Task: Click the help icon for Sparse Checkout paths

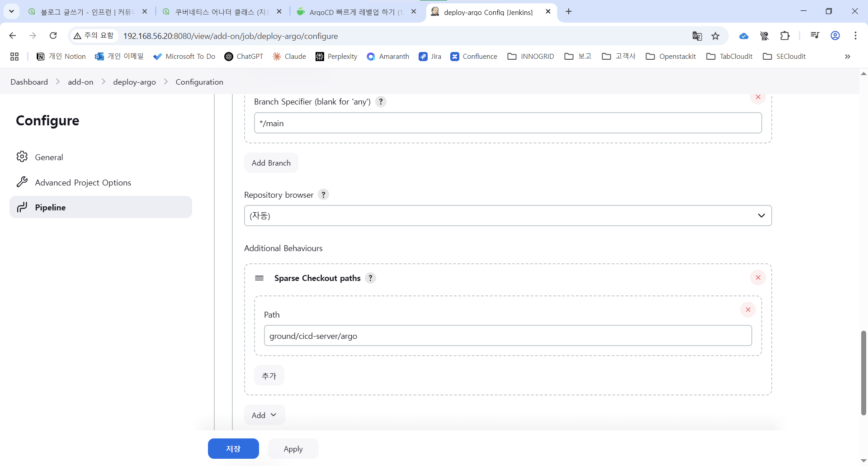Action: click(370, 278)
